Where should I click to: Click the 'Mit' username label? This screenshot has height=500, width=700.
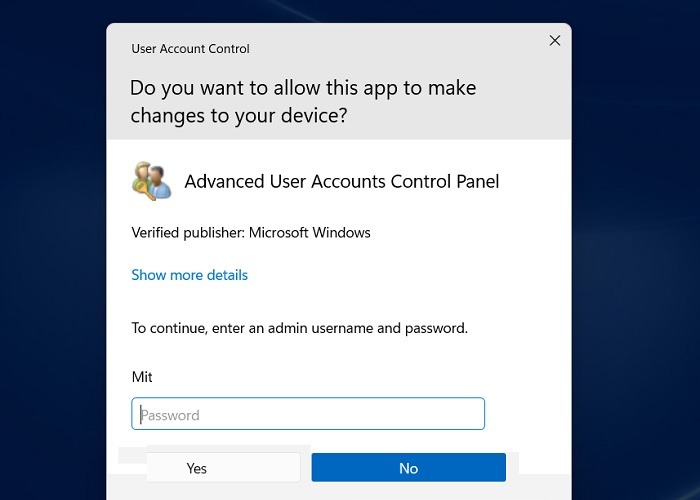pyautogui.click(x=142, y=377)
